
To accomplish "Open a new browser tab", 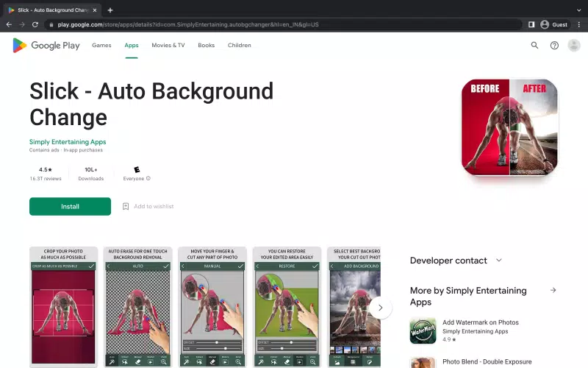I will tap(110, 10).
